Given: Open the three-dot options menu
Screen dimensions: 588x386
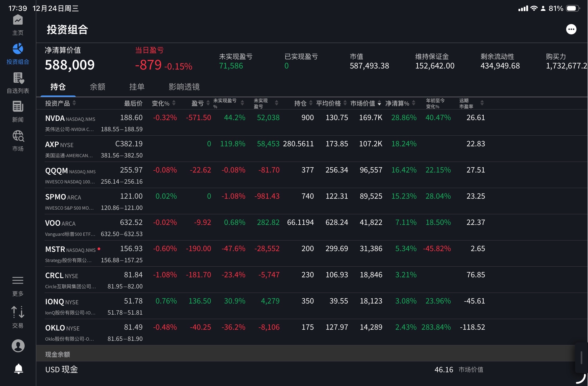Looking at the screenshot, I should pyautogui.click(x=571, y=29).
